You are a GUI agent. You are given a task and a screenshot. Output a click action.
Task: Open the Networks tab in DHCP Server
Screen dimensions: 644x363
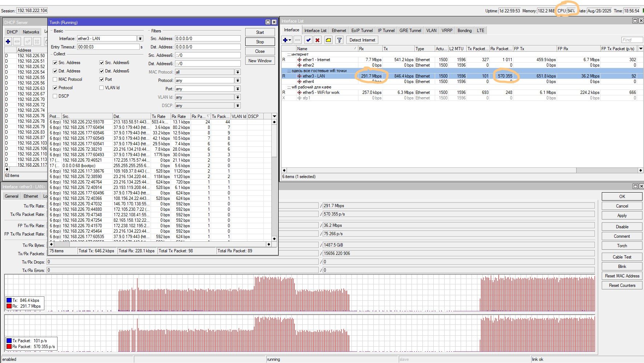pos(31,32)
